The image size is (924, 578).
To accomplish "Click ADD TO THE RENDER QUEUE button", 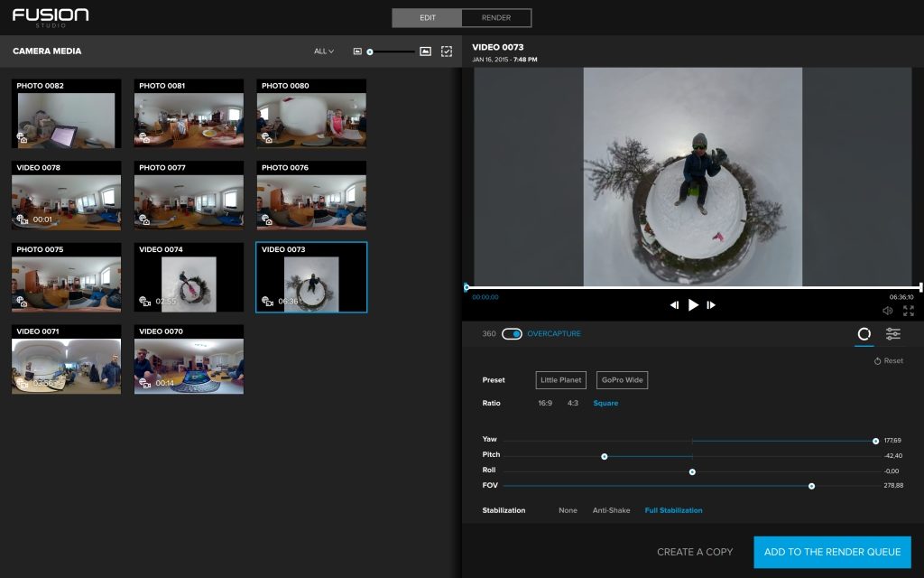I will 832,552.
